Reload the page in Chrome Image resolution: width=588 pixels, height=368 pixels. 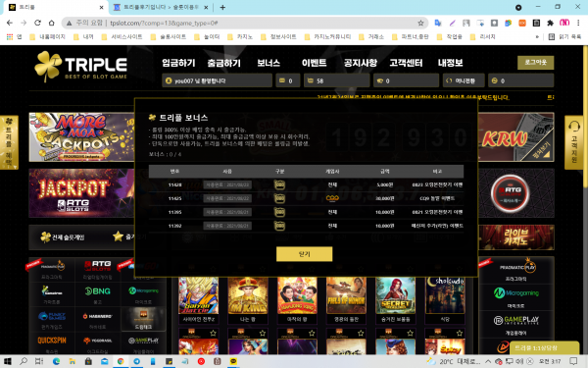(x=37, y=23)
